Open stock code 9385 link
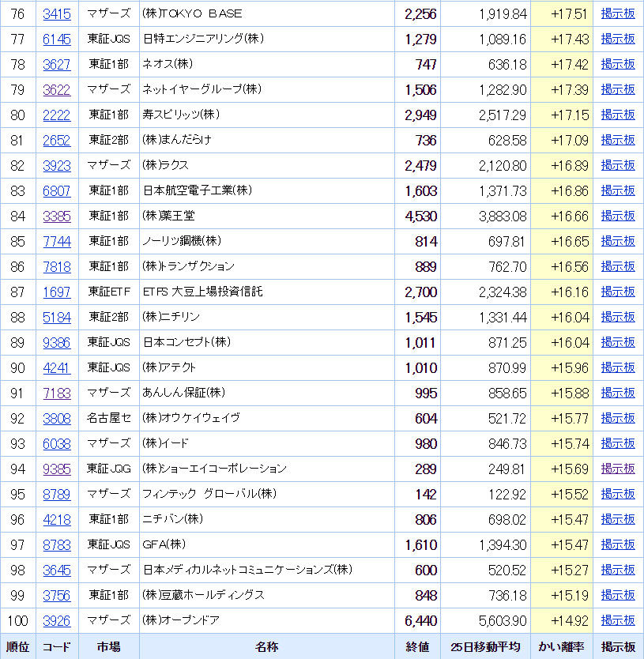 57,469
